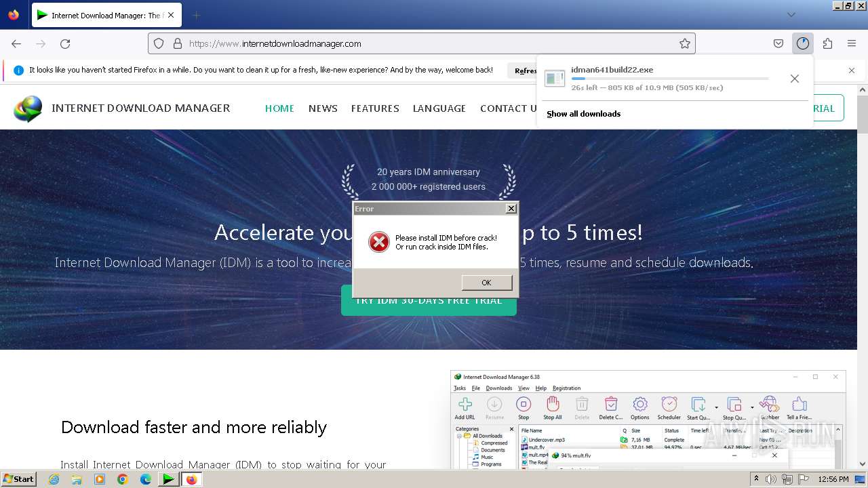The width and height of the screenshot is (868, 488).
Task: Open Firefox View from the Firefox logo
Action: 14,15
